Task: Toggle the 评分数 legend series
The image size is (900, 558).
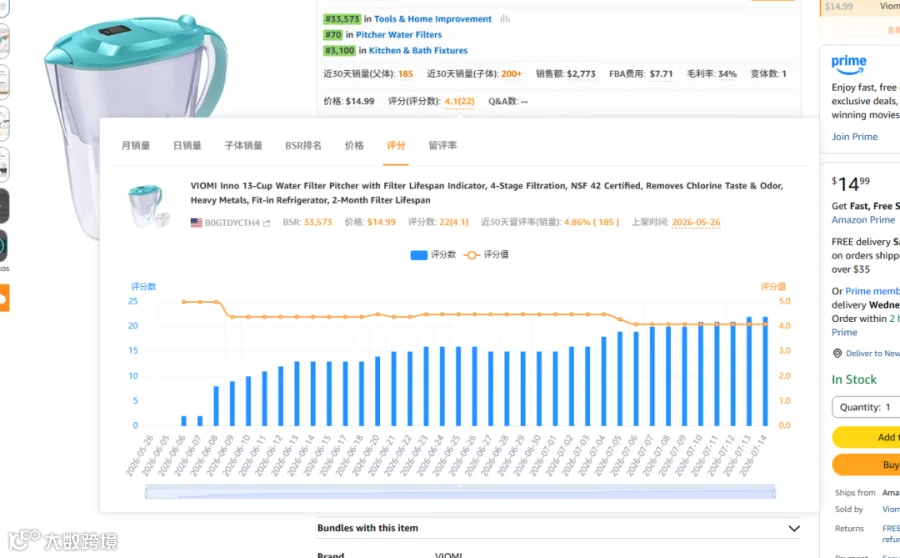Action: 433,255
